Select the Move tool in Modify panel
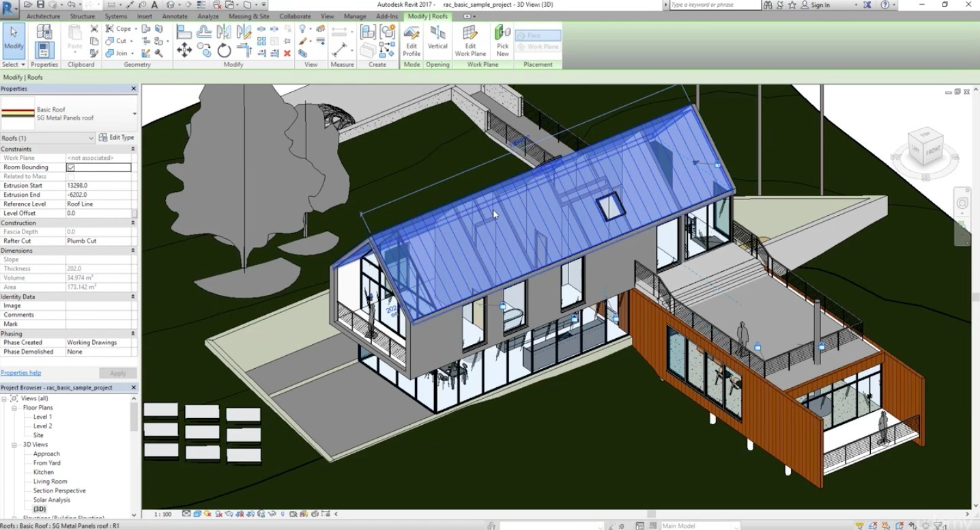This screenshot has height=530, width=980. pyautogui.click(x=184, y=50)
